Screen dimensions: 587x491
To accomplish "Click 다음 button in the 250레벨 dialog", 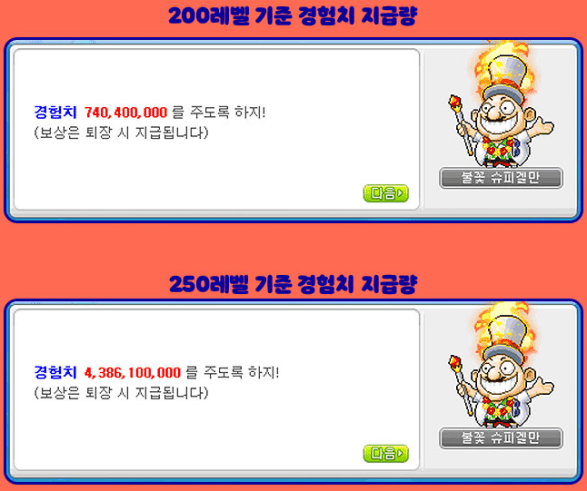I will click(x=386, y=454).
